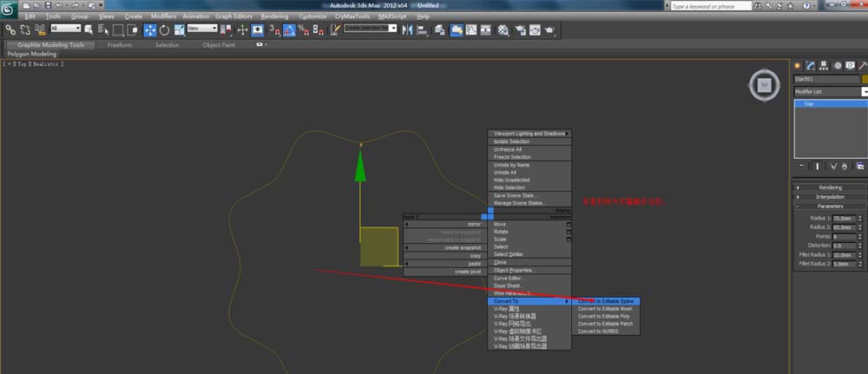Open the Move settings box in quad menu
Screen dimensions: 868x374
[569, 225]
